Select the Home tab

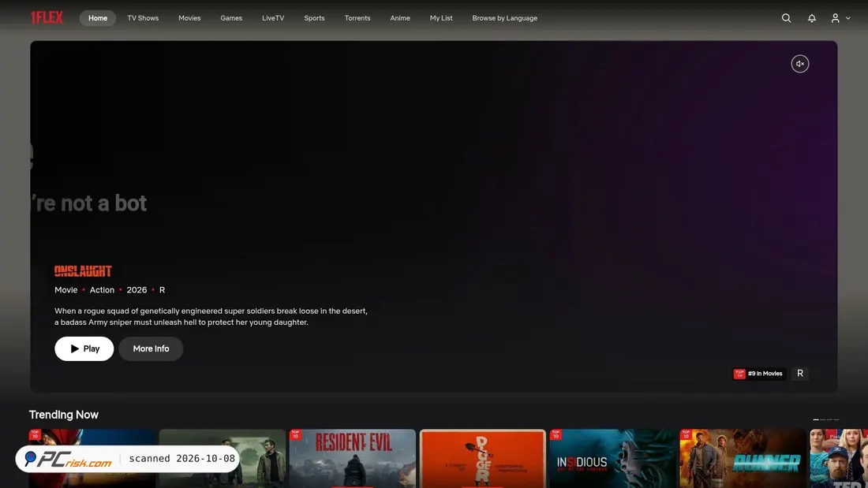tap(98, 18)
